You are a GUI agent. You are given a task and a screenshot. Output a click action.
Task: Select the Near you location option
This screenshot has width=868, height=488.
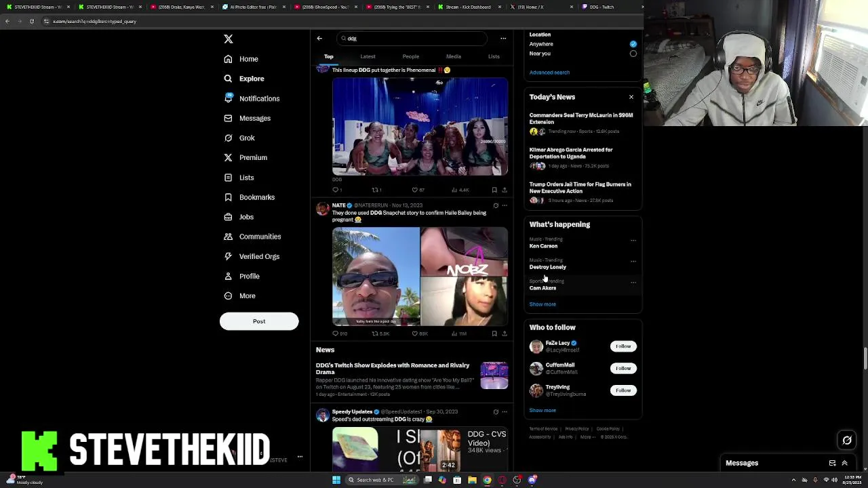tap(633, 54)
